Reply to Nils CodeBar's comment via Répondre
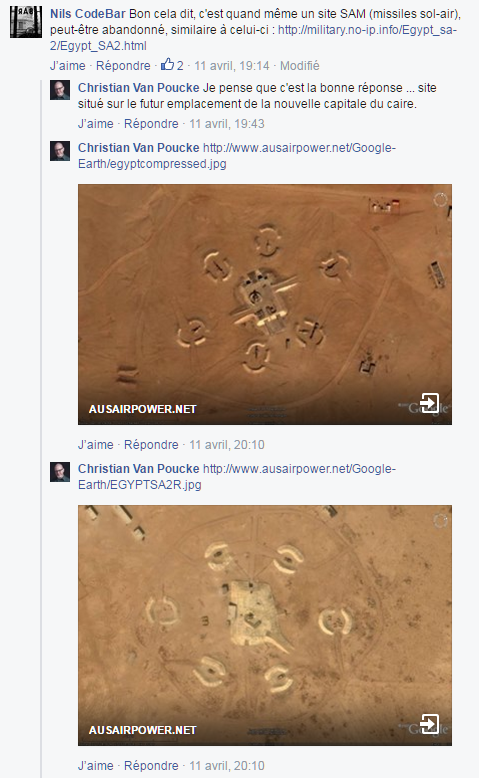479x778 pixels. [x=123, y=65]
